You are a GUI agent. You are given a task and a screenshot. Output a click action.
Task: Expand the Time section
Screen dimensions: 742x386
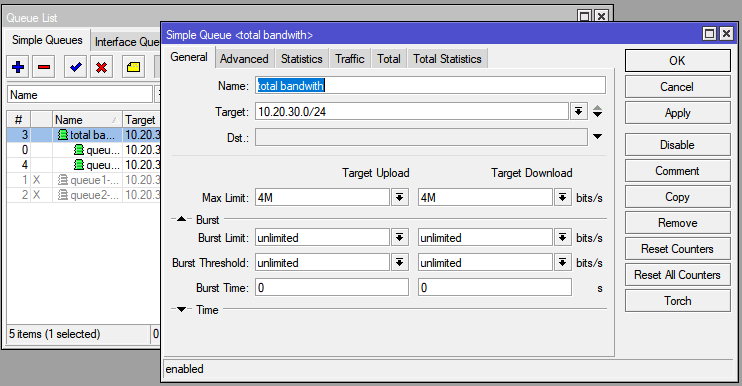(181, 309)
